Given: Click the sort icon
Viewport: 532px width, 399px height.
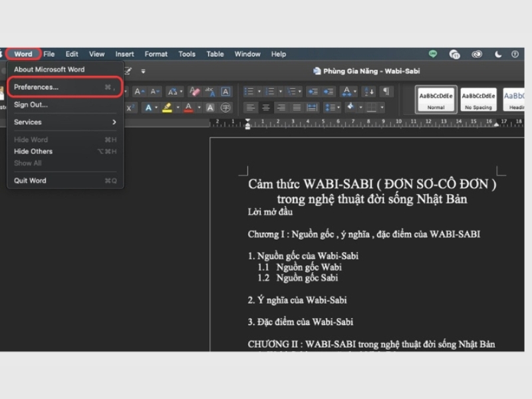Looking at the screenshot, I should tap(369, 92).
